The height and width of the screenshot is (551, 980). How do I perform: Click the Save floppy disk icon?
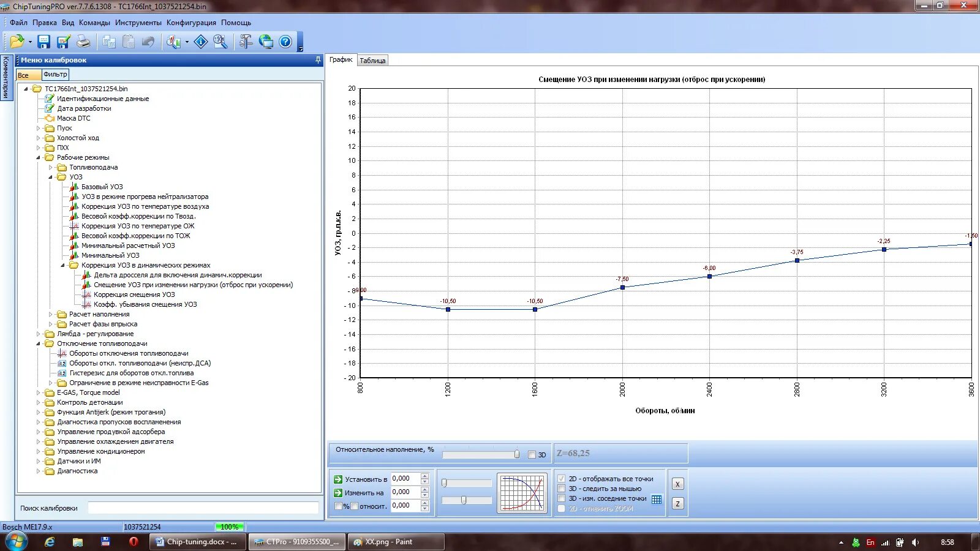tap(43, 42)
